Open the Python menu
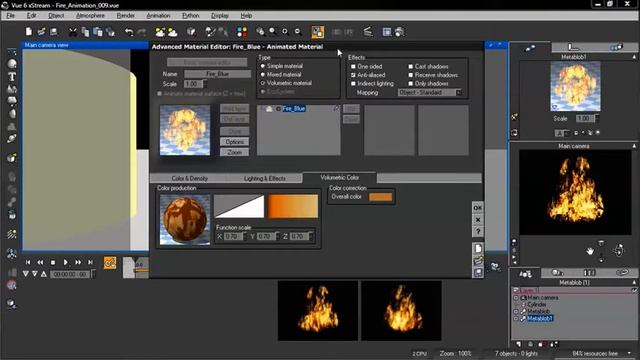Viewport: 640px width, 360px height. [x=191, y=16]
